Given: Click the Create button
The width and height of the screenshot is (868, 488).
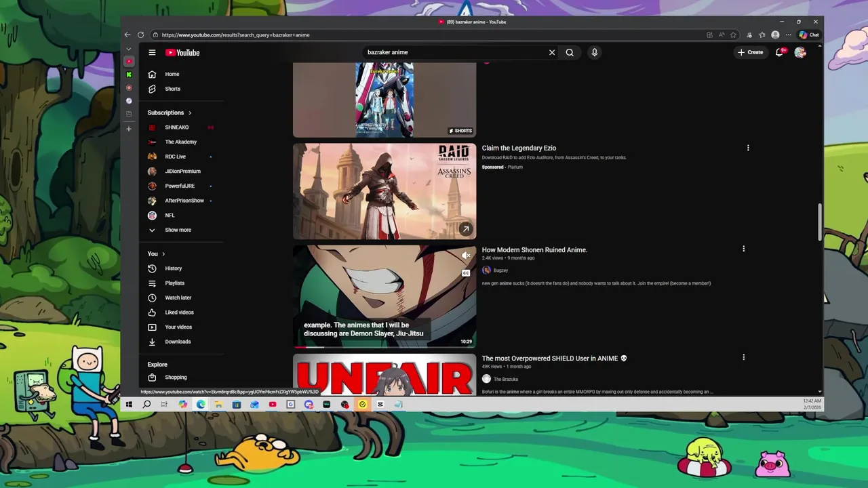Looking at the screenshot, I should point(751,52).
